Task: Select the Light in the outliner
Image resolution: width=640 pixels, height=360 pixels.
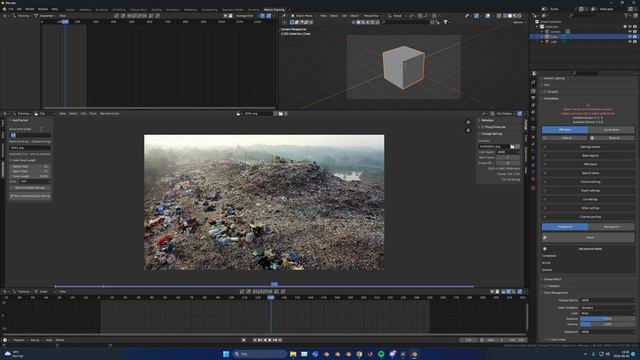Action: point(553,42)
